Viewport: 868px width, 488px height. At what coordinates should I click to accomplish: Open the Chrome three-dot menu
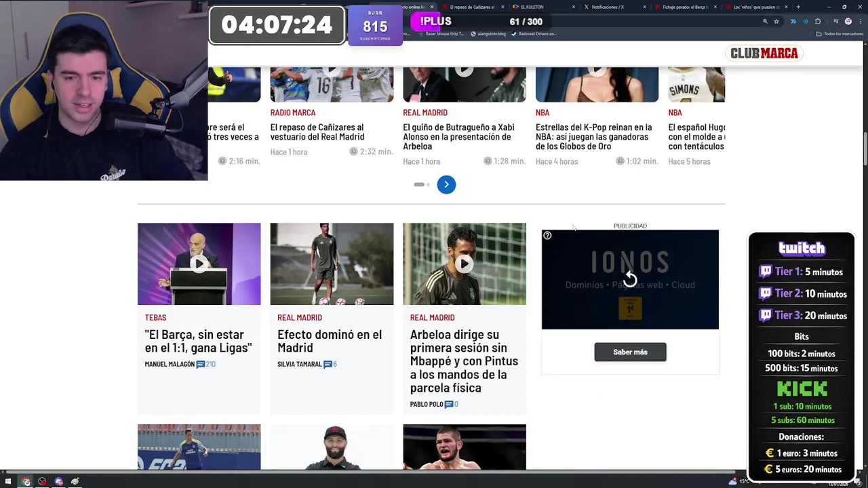point(860,21)
